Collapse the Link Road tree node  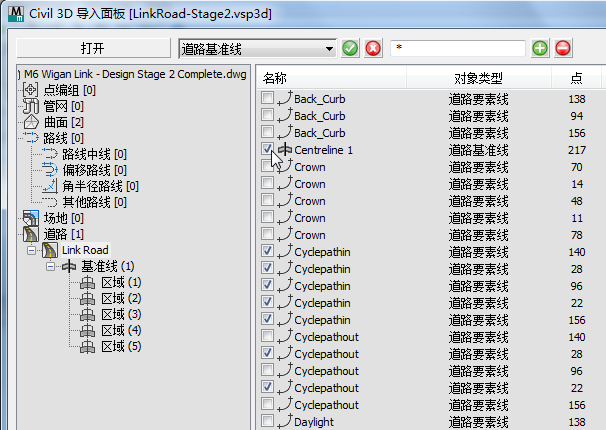pos(32,250)
